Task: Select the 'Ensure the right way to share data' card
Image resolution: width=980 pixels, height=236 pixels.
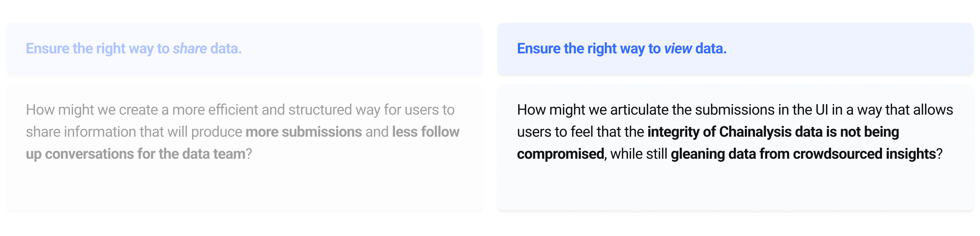Action: click(244, 49)
